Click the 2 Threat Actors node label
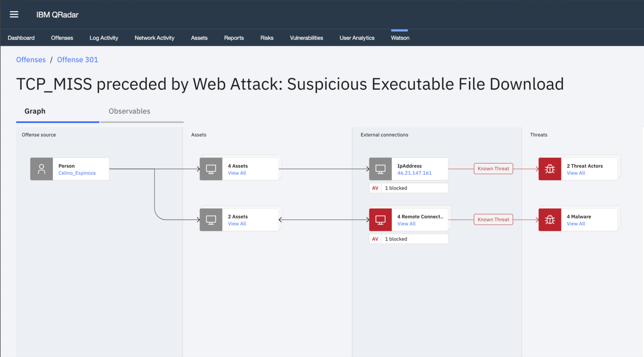This screenshot has width=644, height=357. click(x=585, y=166)
